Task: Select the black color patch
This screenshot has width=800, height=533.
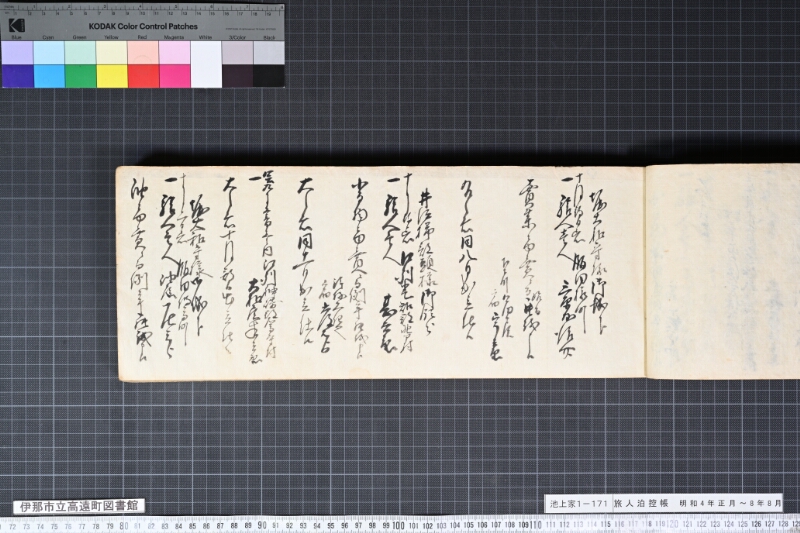Action: tap(269, 76)
